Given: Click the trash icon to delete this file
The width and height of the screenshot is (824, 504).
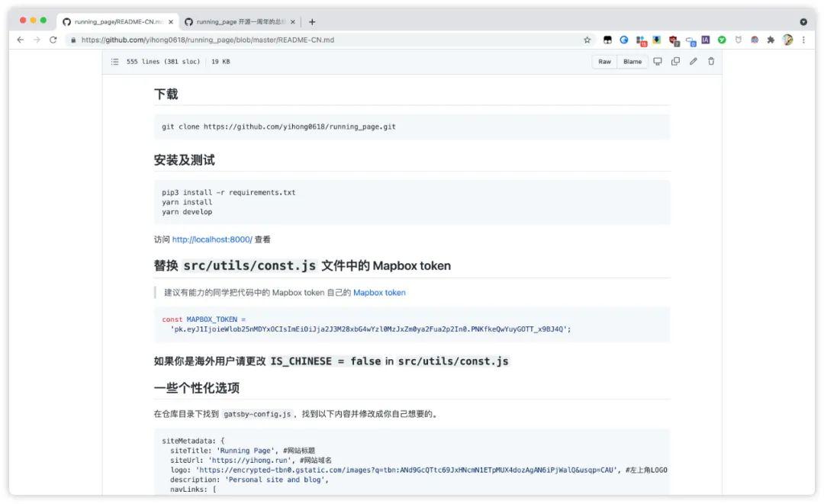Looking at the screenshot, I should [x=710, y=61].
